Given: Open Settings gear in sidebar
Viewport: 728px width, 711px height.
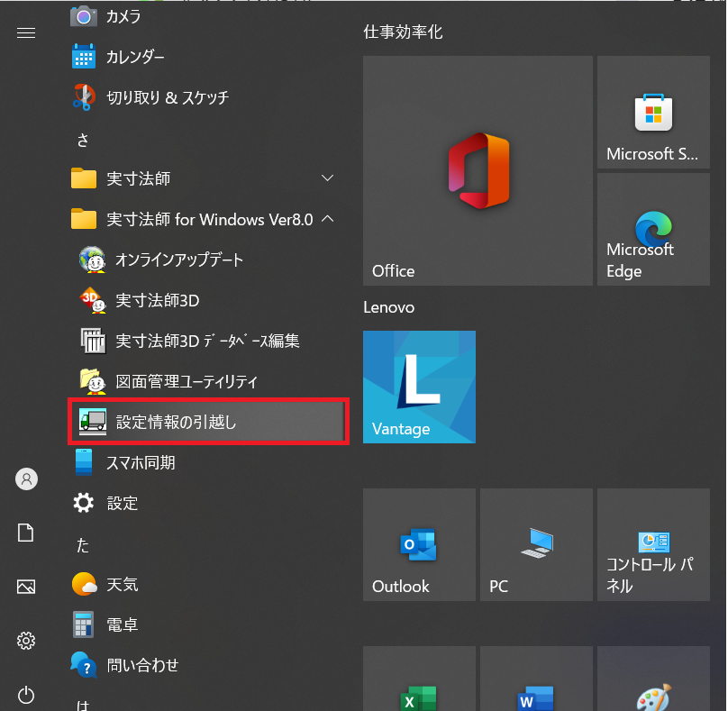Looking at the screenshot, I should [x=26, y=641].
